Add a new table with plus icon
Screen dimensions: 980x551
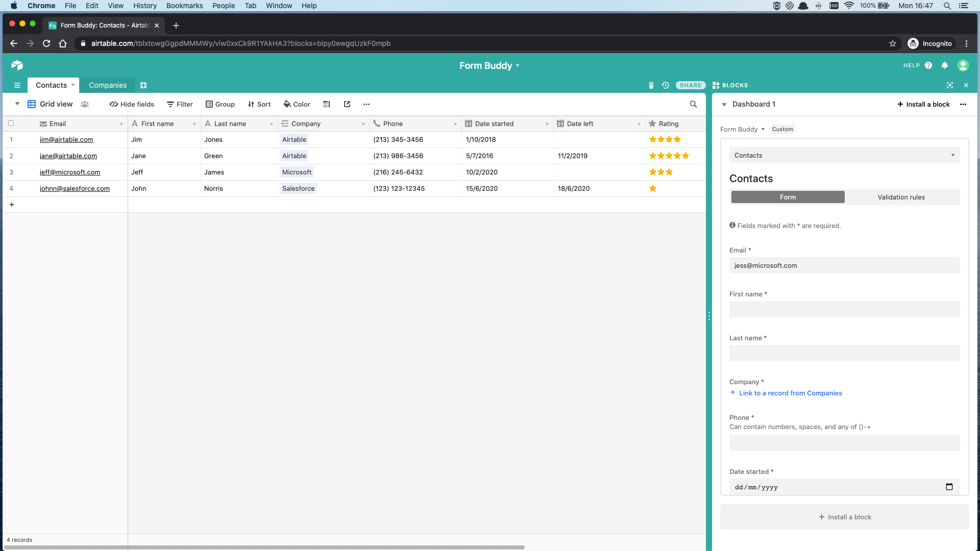point(143,85)
